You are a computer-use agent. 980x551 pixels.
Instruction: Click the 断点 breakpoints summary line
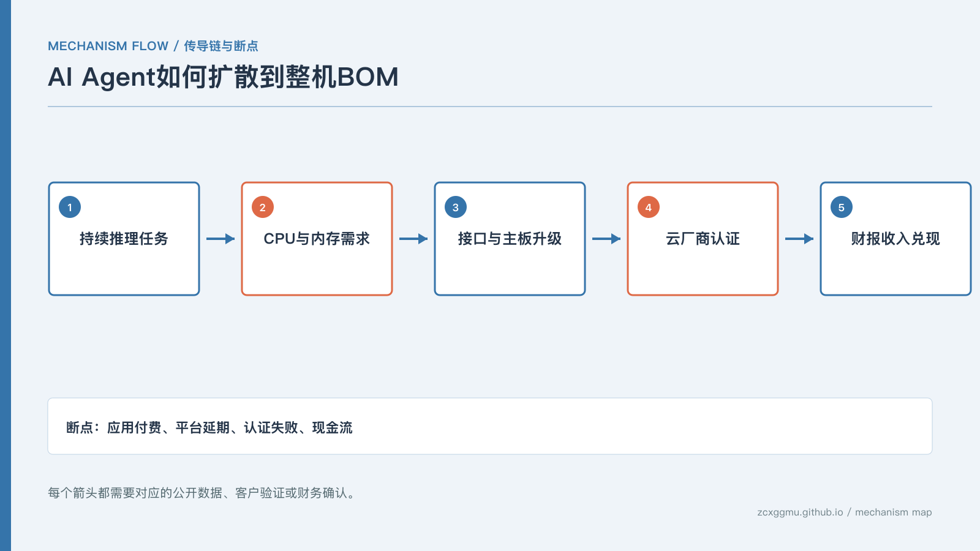tap(209, 427)
